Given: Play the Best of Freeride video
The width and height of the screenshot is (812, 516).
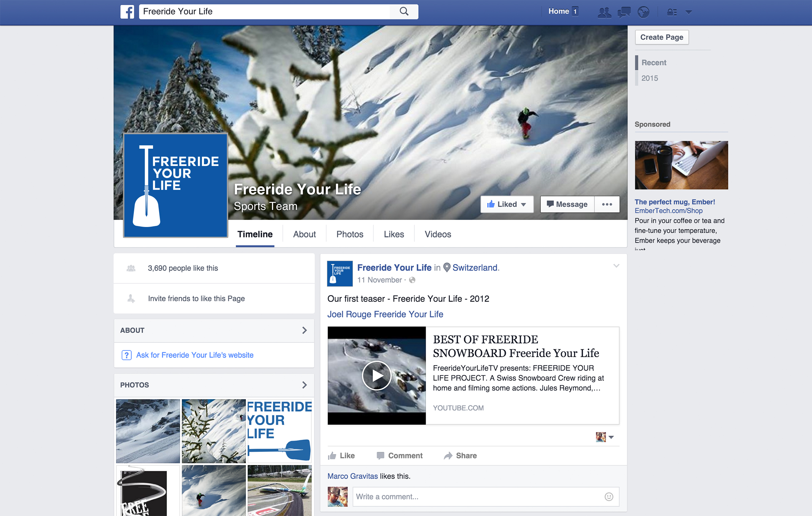Looking at the screenshot, I should pos(376,376).
